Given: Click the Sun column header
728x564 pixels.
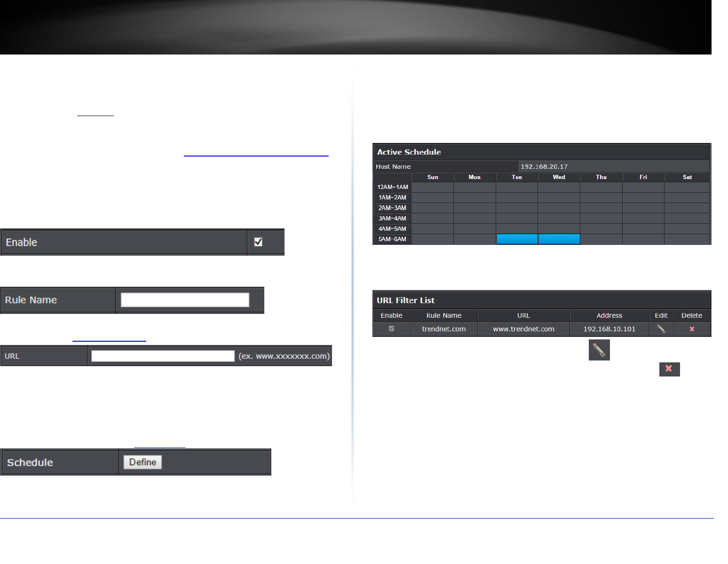Looking at the screenshot, I should [433, 177].
